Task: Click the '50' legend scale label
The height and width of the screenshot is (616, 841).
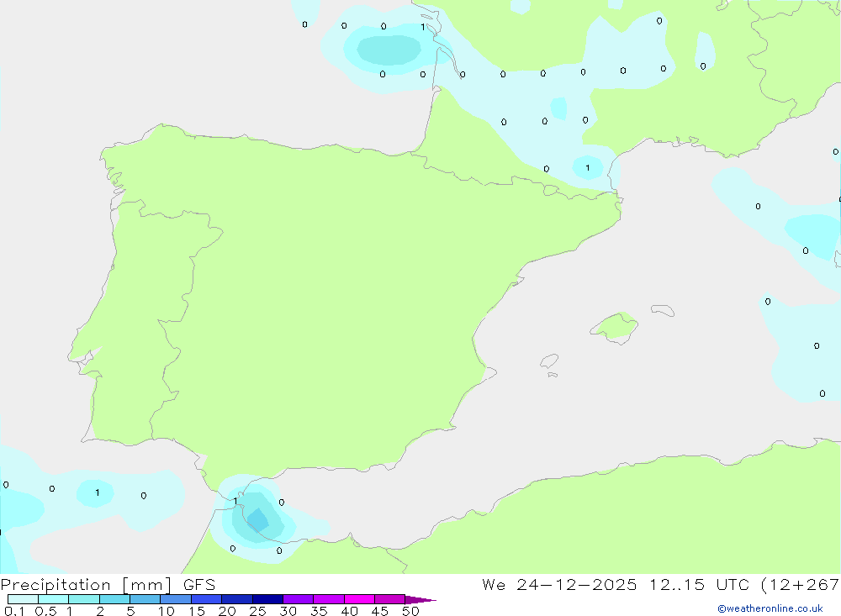Action: [411, 611]
